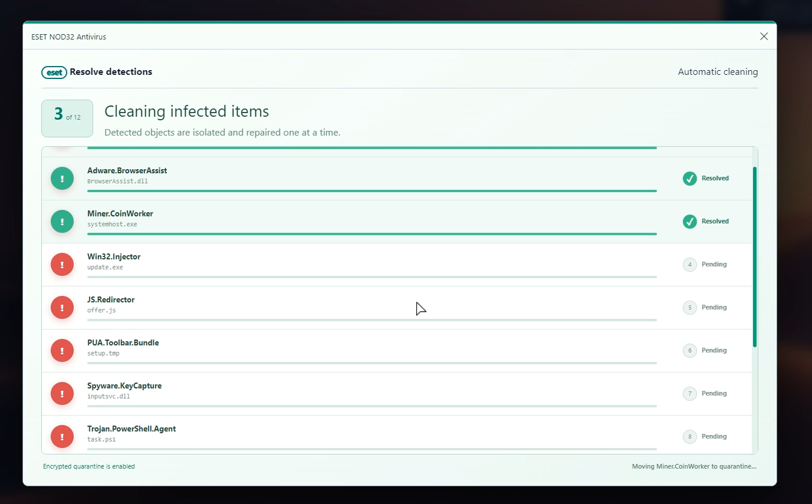Click the "Detected objects are isolated" subtitle
The width and height of the screenshot is (812, 504).
click(x=222, y=133)
